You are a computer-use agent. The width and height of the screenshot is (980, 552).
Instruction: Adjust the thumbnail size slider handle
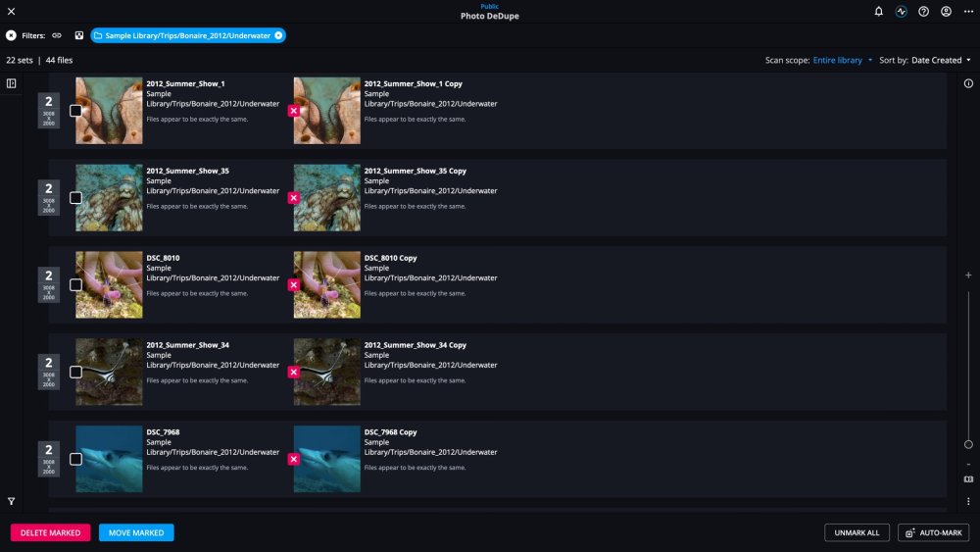(x=968, y=444)
